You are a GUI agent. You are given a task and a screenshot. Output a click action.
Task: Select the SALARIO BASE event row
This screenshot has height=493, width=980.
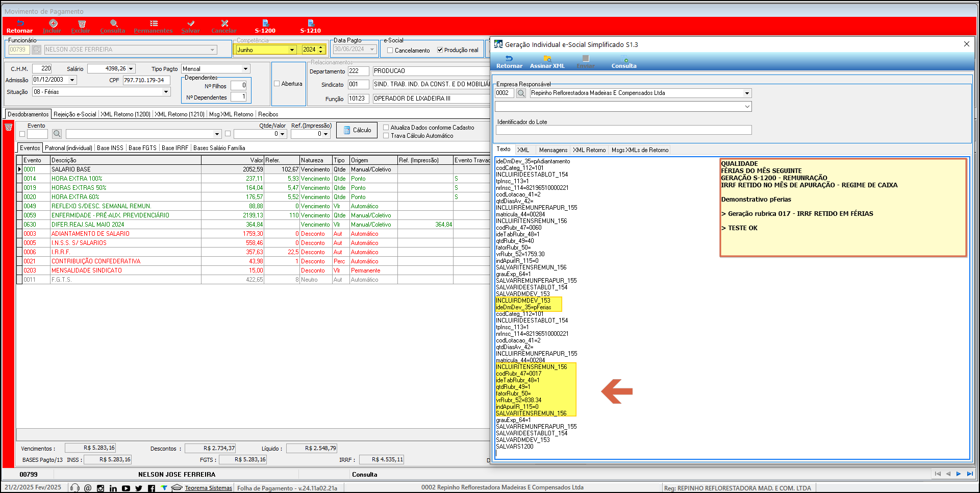coord(253,169)
